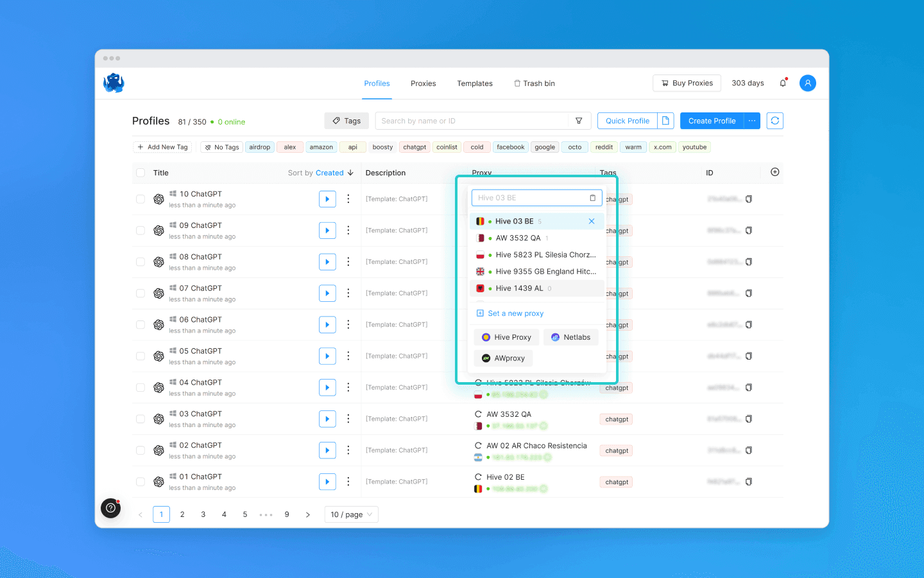
Task: Copy the ID of 03 ChatGPT
Action: 749,419
